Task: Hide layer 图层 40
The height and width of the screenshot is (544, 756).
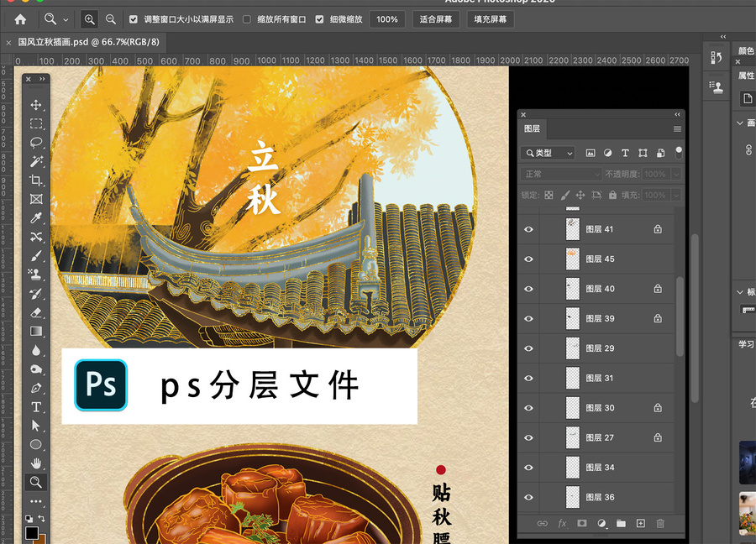Action: pos(529,289)
